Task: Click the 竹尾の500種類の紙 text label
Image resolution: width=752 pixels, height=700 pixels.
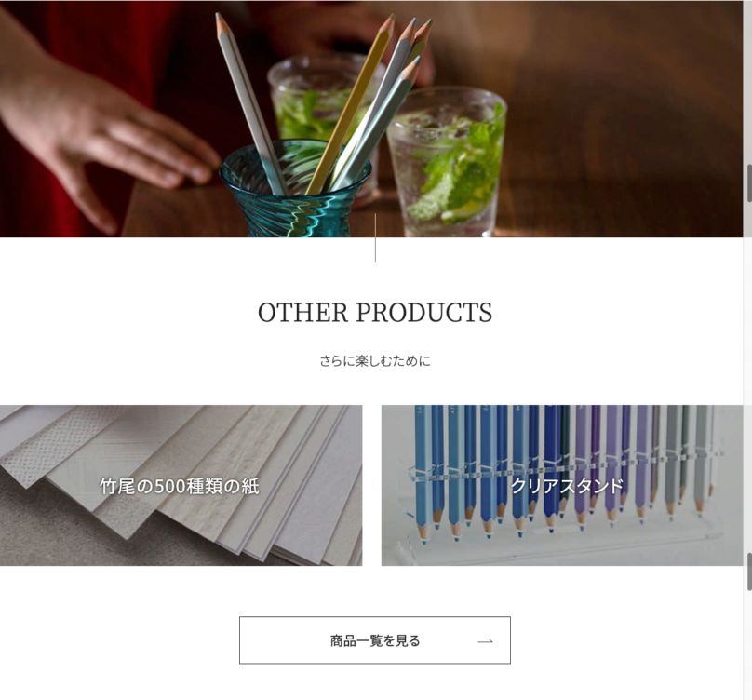Action: pyautogui.click(x=180, y=487)
